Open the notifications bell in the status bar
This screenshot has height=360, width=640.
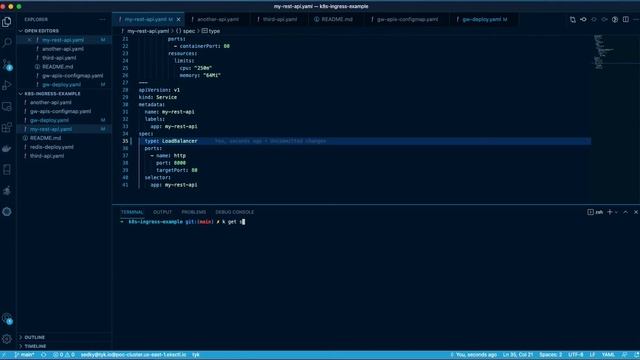(636, 355)
